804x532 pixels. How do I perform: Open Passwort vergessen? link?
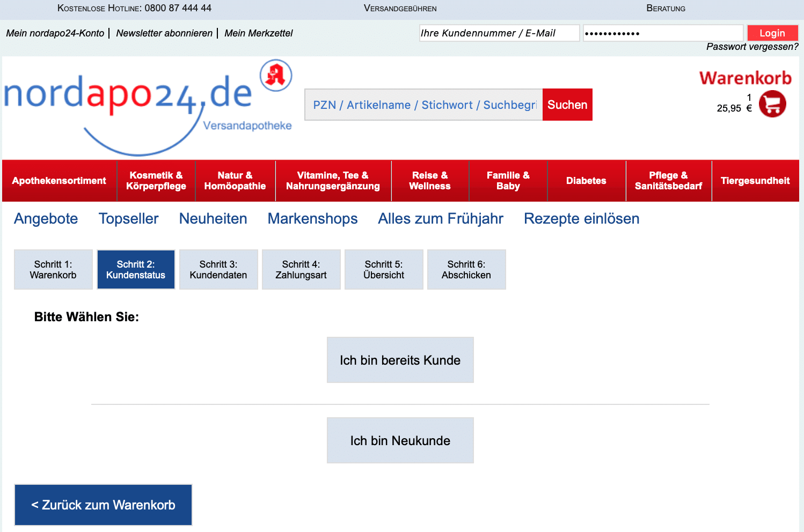pyautogui.click(x=752, y=47)
